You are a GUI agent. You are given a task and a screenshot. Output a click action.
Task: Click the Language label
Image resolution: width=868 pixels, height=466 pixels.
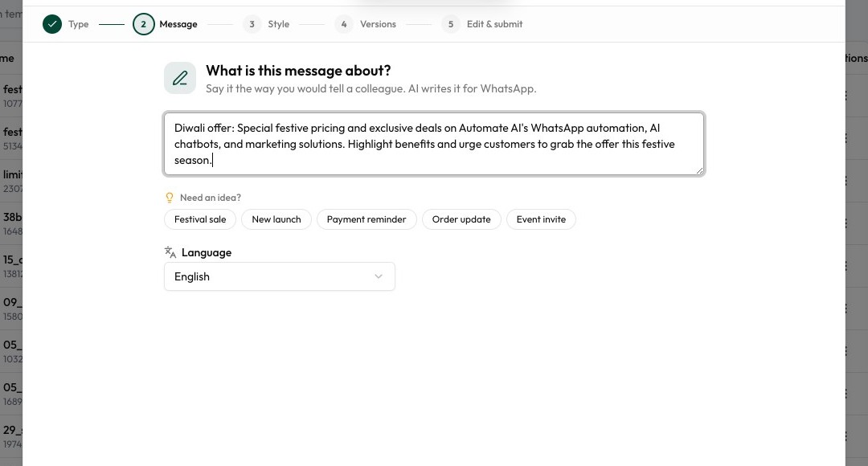click(x=207, y=252)
